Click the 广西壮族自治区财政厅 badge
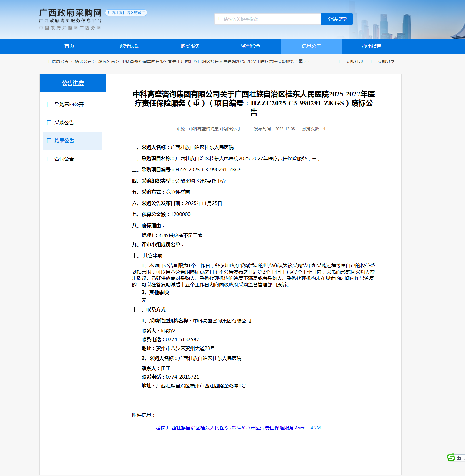The image size is (465, 476). tap(126, 13)
